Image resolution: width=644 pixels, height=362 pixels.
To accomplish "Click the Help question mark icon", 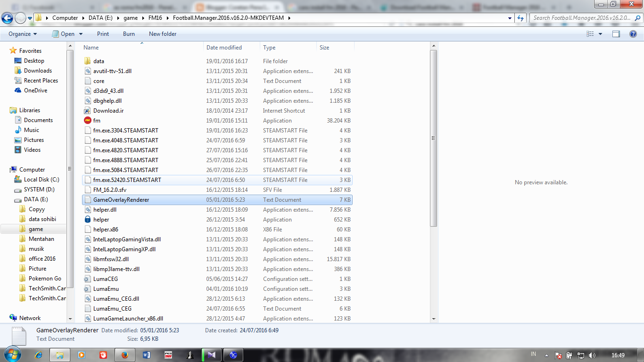I will coord(633,34).
